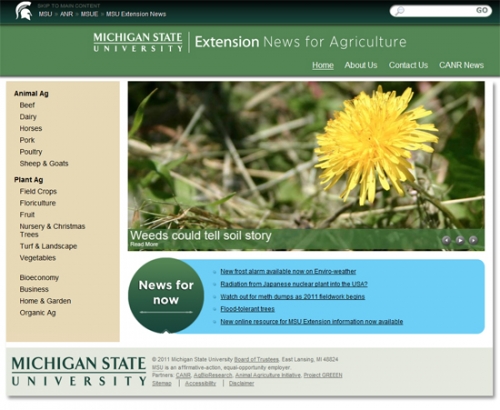
Task: Open the frost alarm Enviro-weather article
Action: [288, 271]
